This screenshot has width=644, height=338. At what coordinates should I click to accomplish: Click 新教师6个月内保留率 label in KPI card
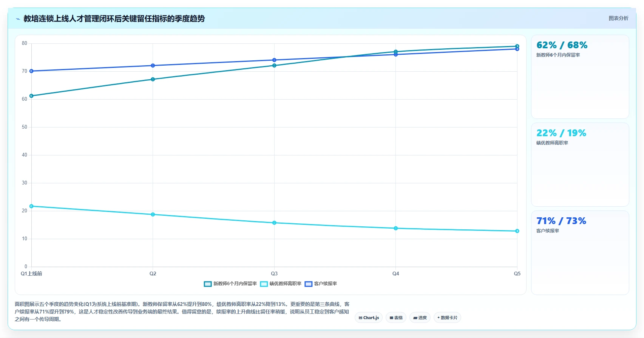[x=558, y=55]
